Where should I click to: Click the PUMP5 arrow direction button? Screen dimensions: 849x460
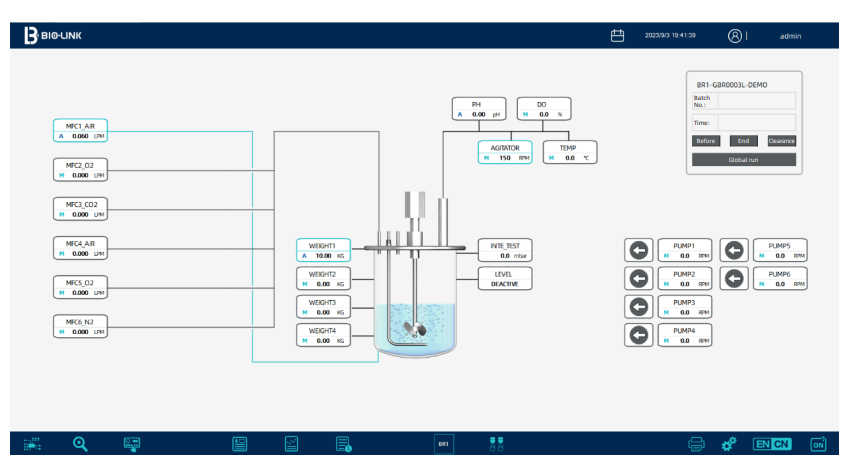coord(734,249)
